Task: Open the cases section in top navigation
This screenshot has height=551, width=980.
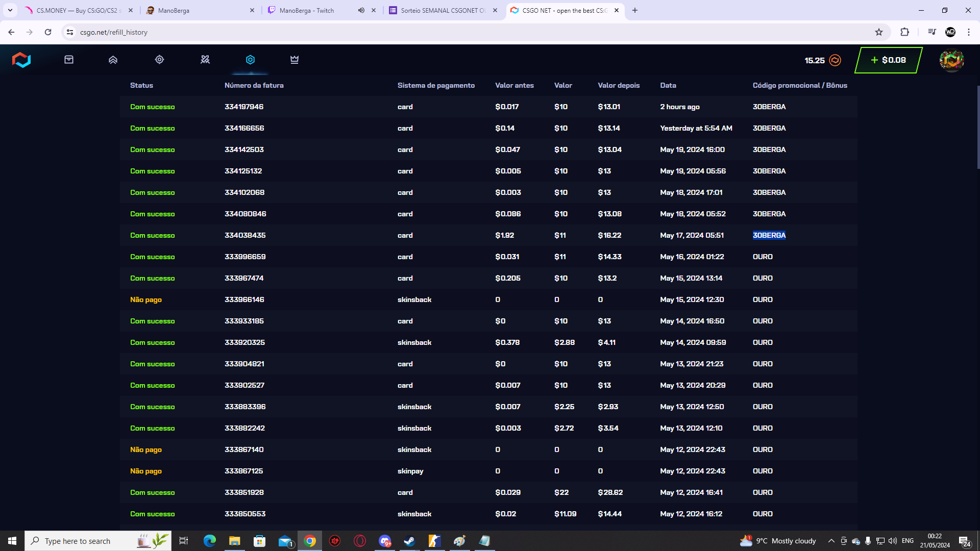Action: click(69, 60)
